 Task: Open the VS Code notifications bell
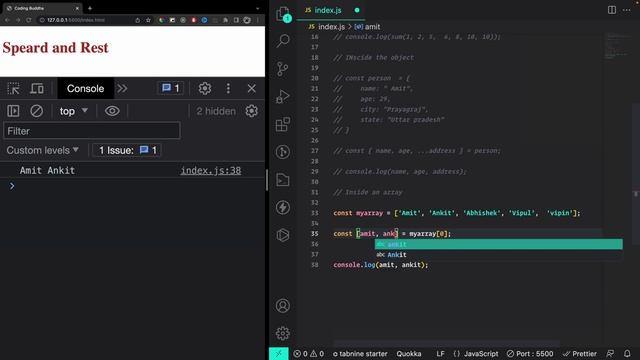point(627,353)
